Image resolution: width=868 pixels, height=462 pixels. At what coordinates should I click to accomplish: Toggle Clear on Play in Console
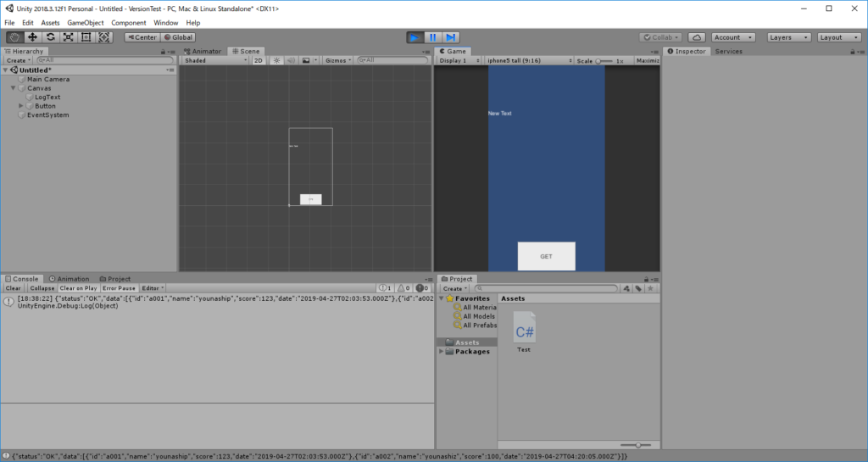(x=78, y=288)
